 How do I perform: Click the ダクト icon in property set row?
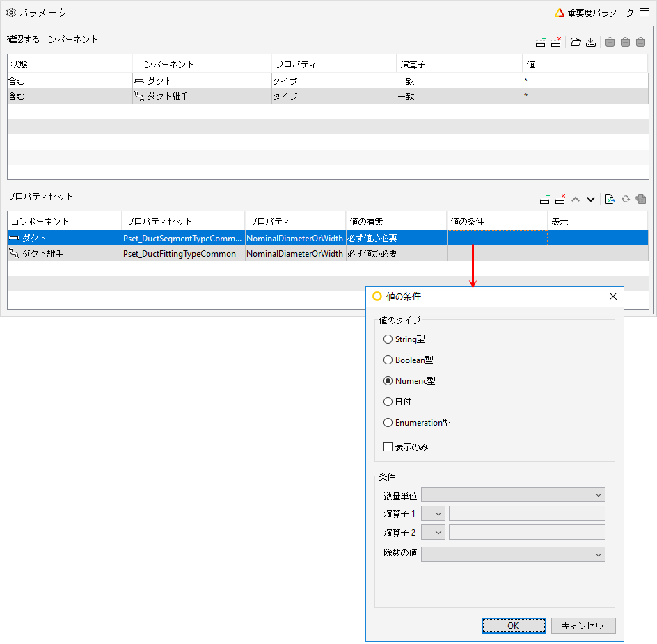click(x=14, y=238)
